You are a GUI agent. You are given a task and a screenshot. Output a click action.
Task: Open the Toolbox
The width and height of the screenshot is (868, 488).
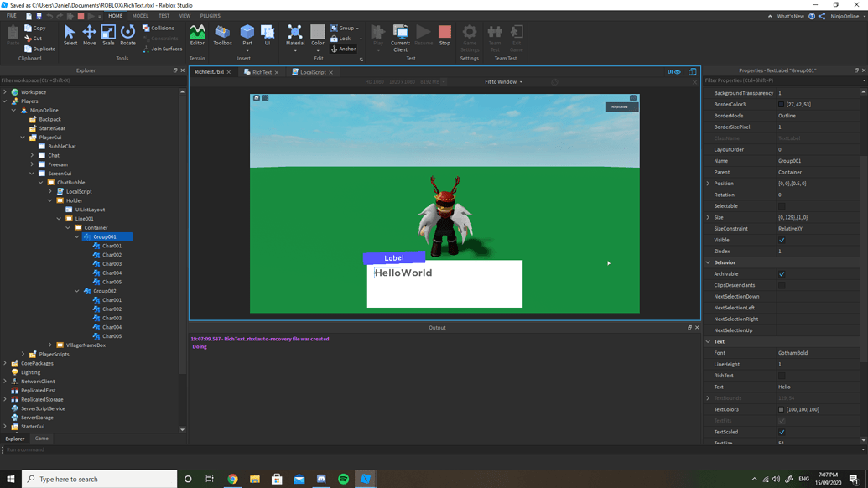221,34
